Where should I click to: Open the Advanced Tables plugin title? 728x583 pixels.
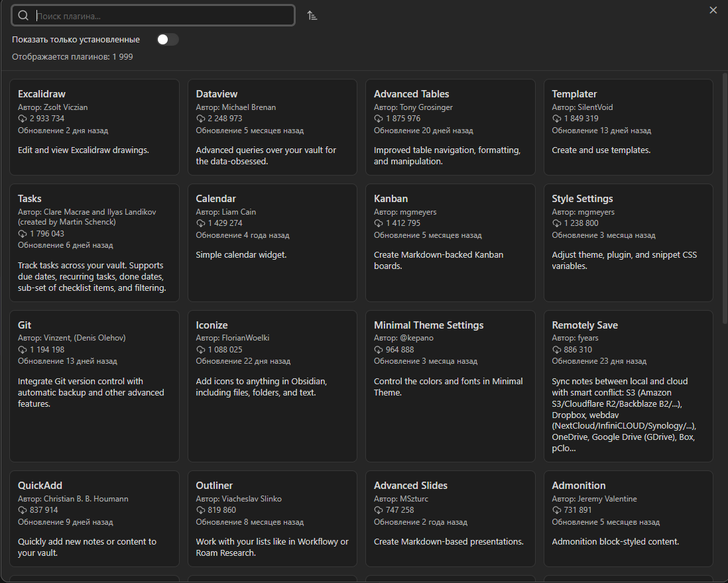point(411,93)
